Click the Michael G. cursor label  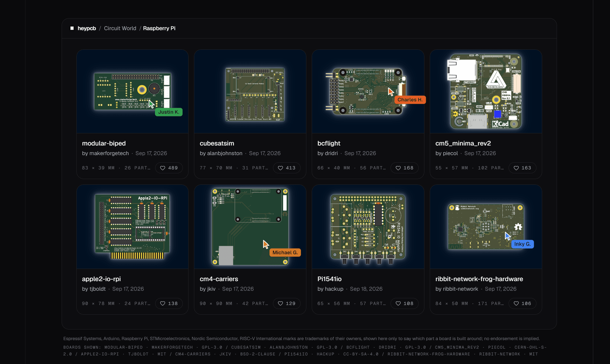(x=285, y=253)
